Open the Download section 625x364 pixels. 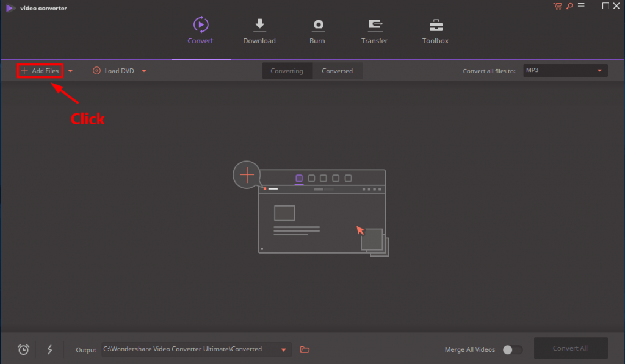click(x=259, y=31)
